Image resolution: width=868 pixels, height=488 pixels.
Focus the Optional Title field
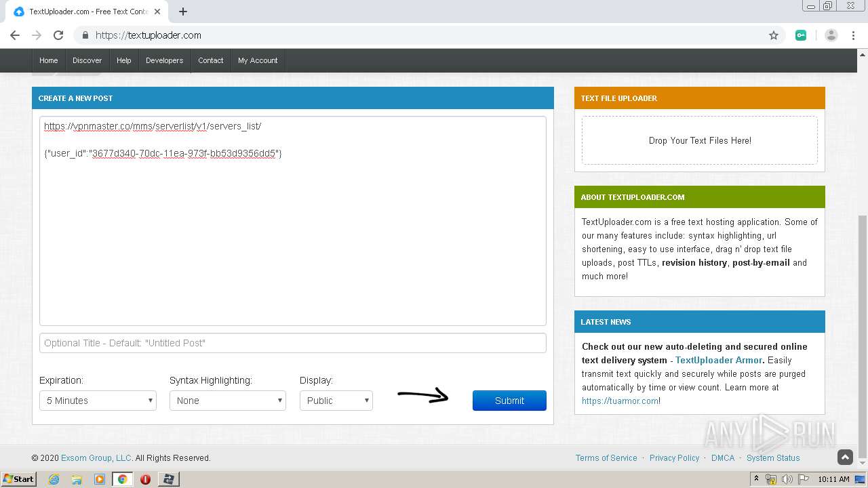click(293, 343)
